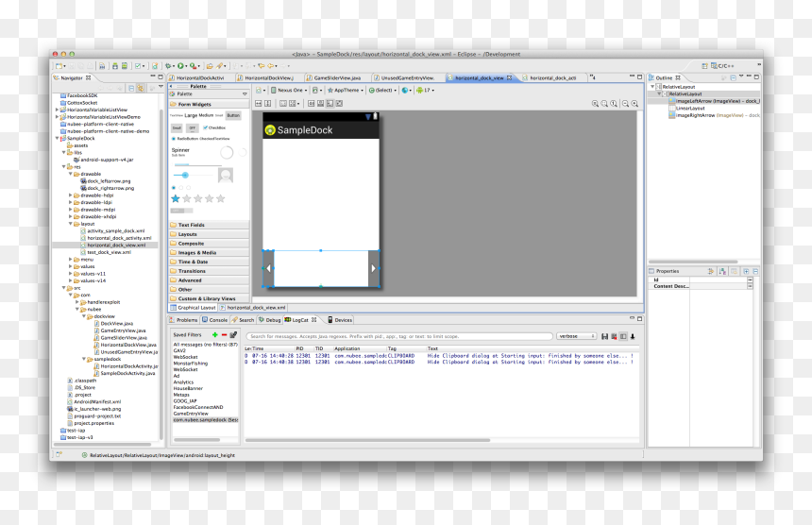Select com.nubee.sampledock saved filter
The image size is (812, 525).
click(205, 420)
